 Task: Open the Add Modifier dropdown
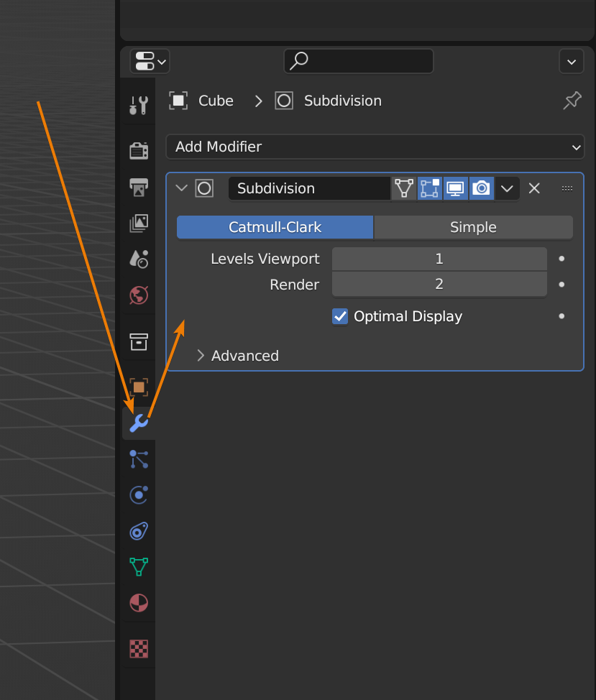[x=375, y=147]
